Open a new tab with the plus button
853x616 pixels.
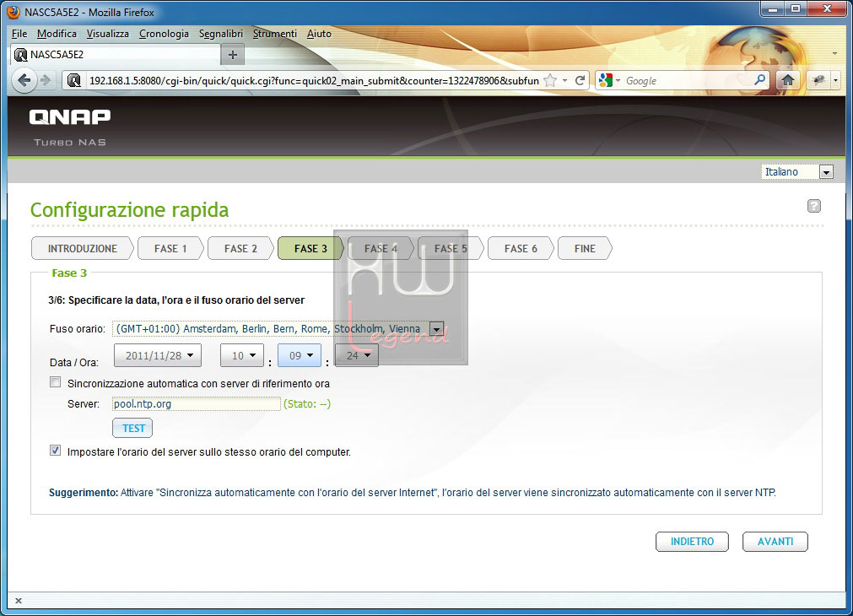pyautogui.click(x=233, y=54)
